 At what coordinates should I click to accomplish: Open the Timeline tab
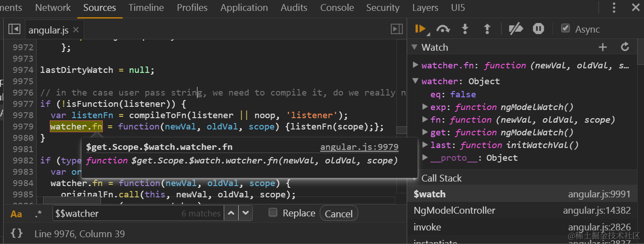tap(146, 8)
